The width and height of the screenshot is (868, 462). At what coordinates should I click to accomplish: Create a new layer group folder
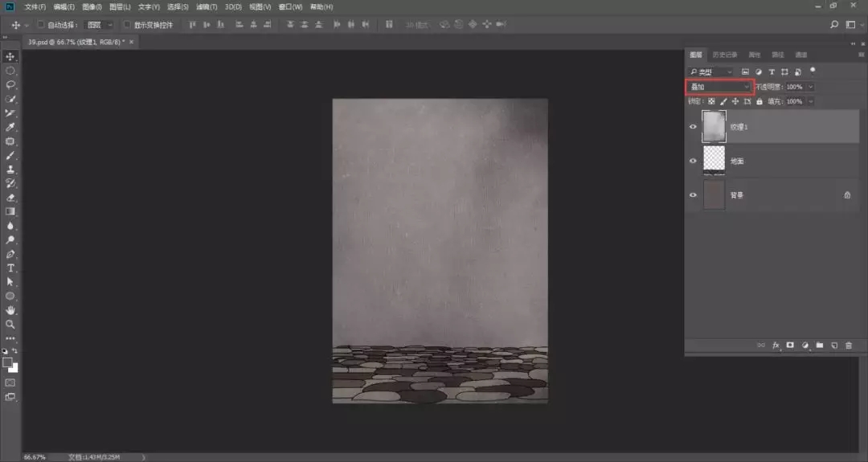click(x=820, y=345)
